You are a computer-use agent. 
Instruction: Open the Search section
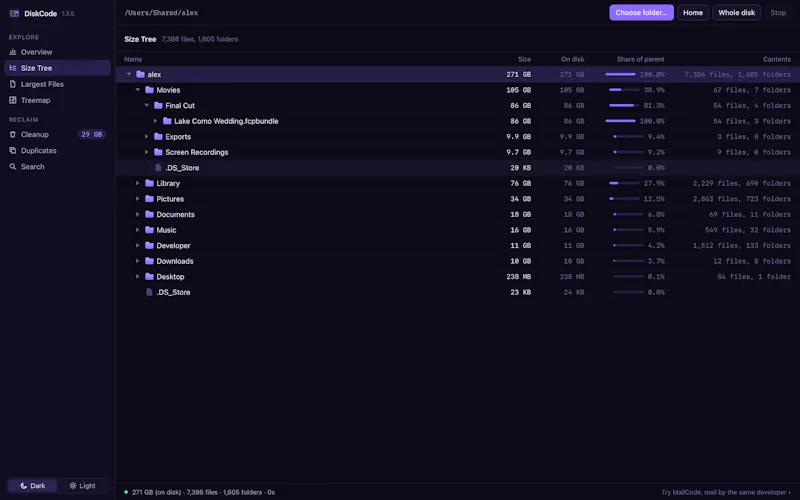(x=57, y=166)
